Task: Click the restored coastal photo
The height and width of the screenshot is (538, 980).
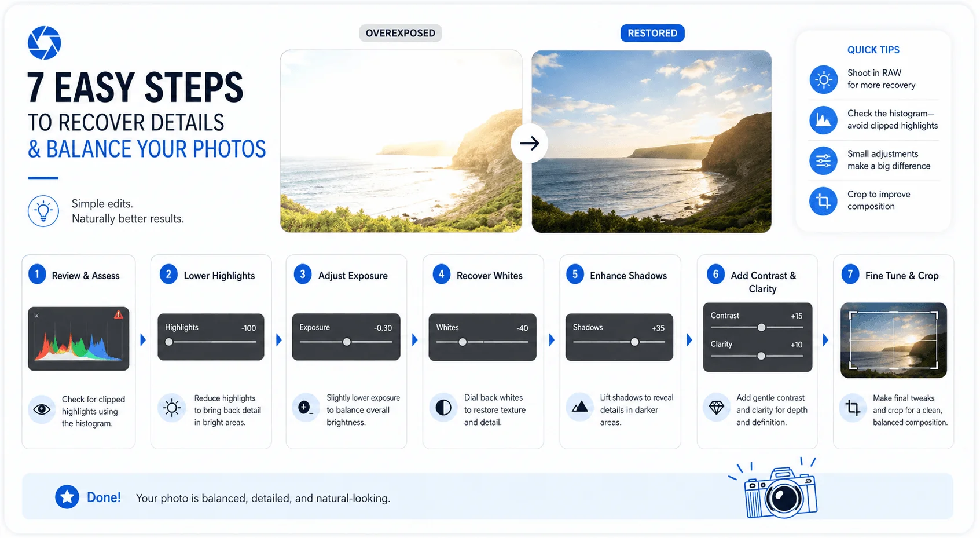Action: point(652,141)
